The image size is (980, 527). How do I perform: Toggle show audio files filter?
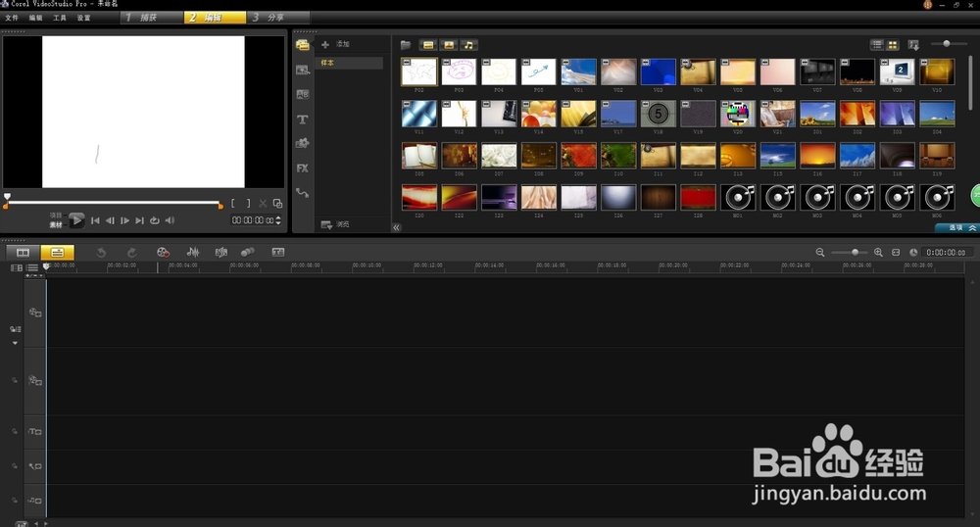468,45
